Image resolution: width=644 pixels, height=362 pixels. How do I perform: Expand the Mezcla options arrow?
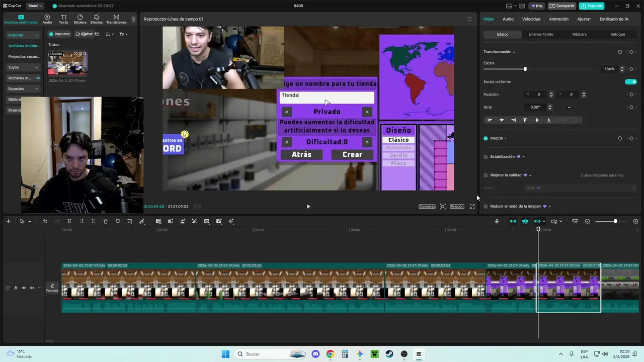(x=505, y=138)
